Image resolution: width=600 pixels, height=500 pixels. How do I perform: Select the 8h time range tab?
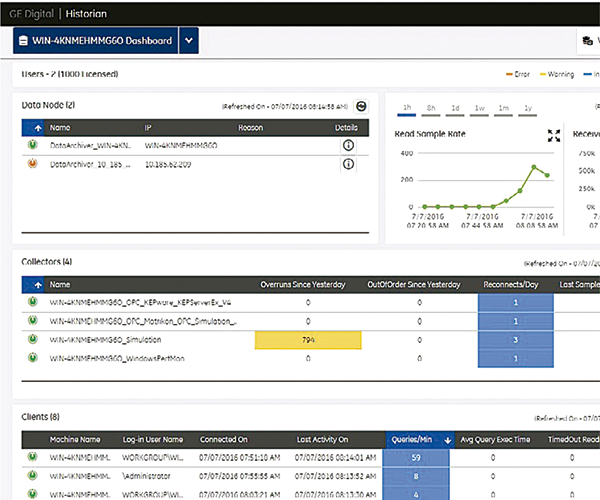[431, 109]
